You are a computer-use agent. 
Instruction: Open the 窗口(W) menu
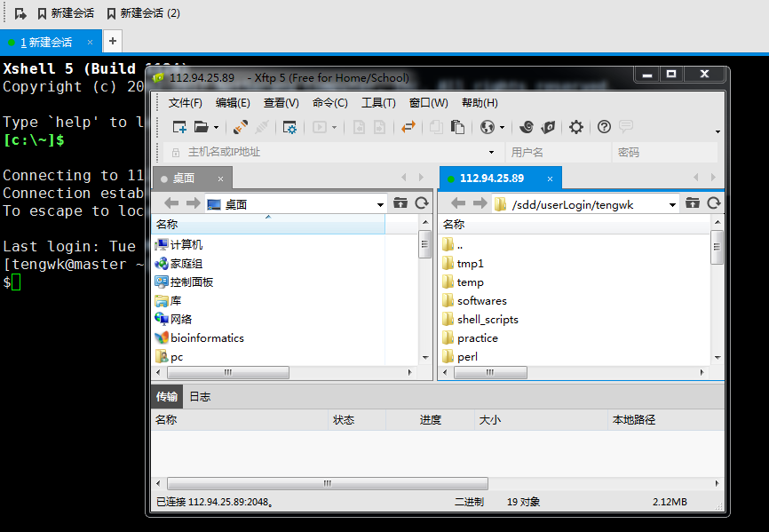(x=428, y=103)
